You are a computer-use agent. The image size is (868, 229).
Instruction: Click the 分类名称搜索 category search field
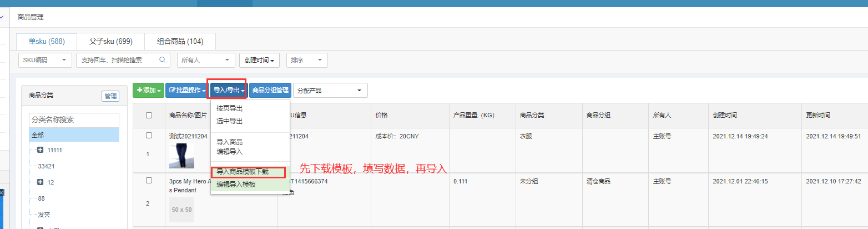(74, 120)
